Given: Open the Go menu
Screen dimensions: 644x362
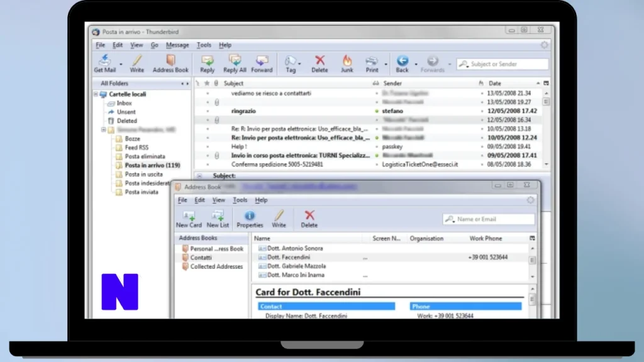Looking at the screenshot, I should pyautogui.click(x=155, y=45).
